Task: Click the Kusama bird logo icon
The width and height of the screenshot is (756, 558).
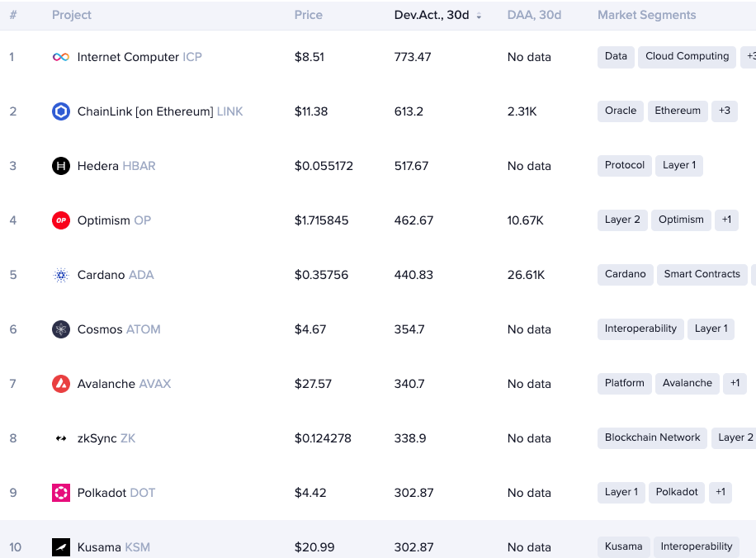Action: point(61,547)
